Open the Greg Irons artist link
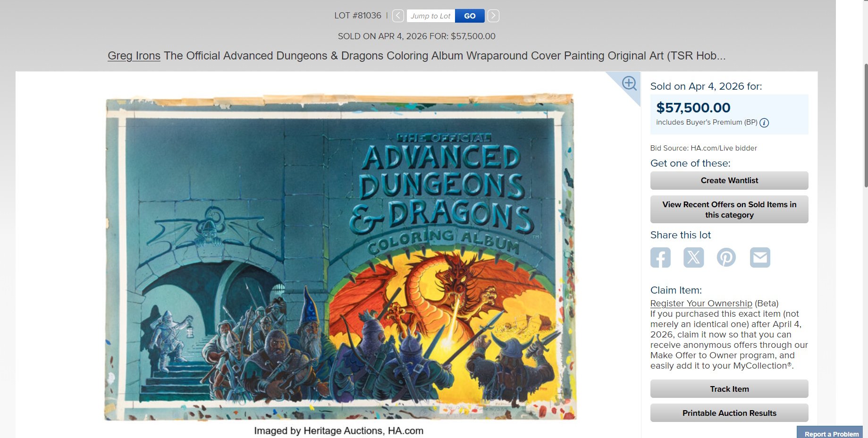Image resolution: width=868 pixels, height=438 pixels. [x=134, y=56]
